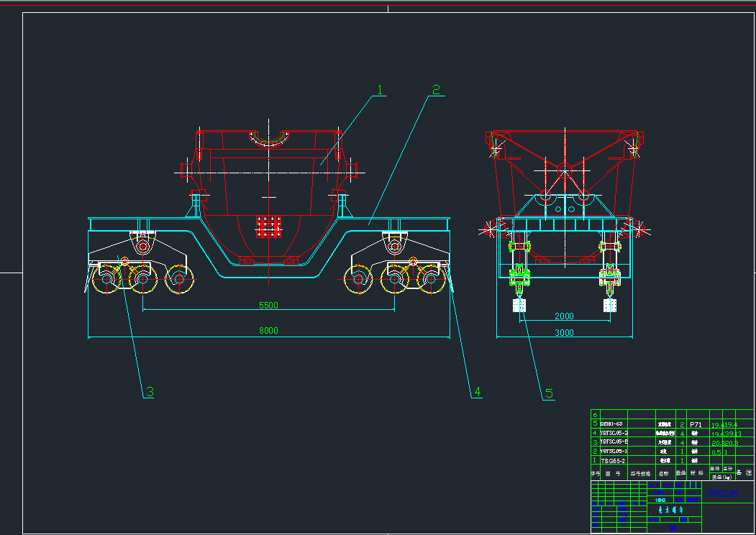756x535 pixels.
Task: Select balloon number 4 below side view
Action: click(478, 392)
